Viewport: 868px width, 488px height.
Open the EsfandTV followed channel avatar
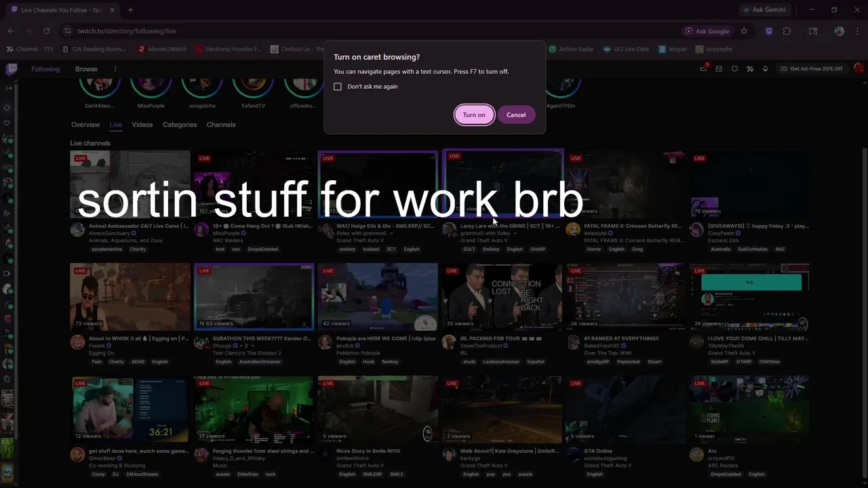click(253, 87)
